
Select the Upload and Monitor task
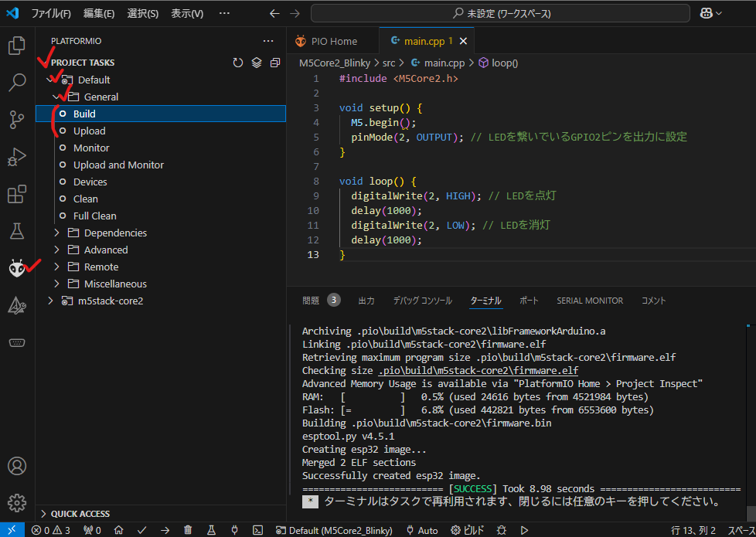pos(119,165)
